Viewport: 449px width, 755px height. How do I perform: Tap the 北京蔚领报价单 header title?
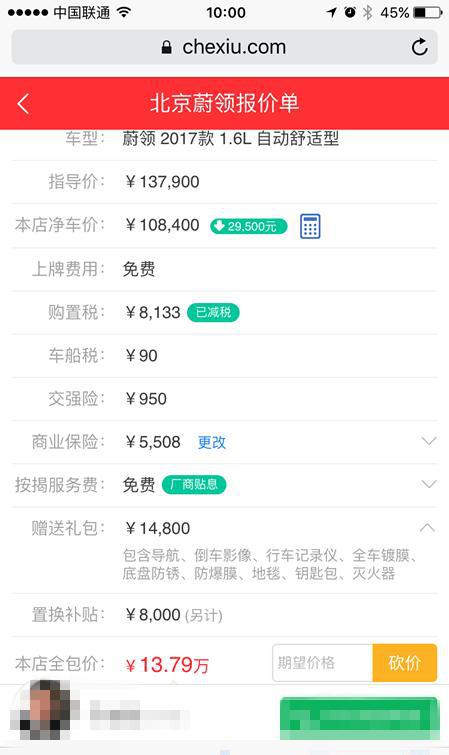224,104
